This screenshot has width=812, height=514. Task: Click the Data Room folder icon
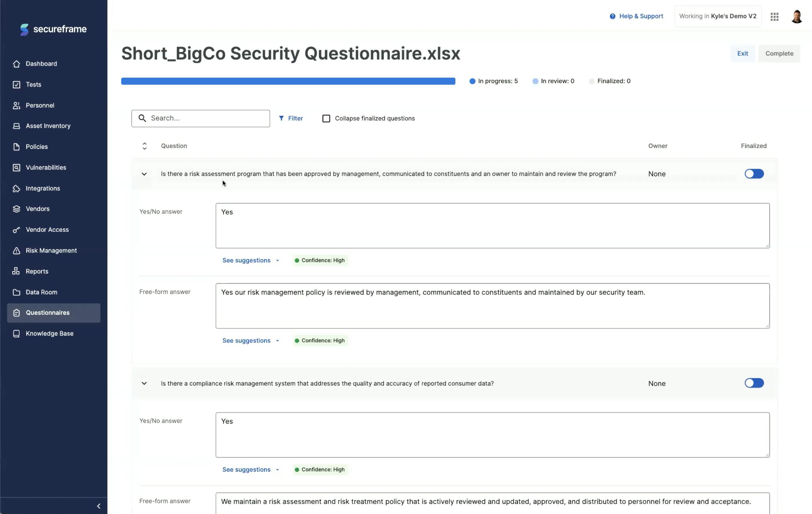pos(16,292)
